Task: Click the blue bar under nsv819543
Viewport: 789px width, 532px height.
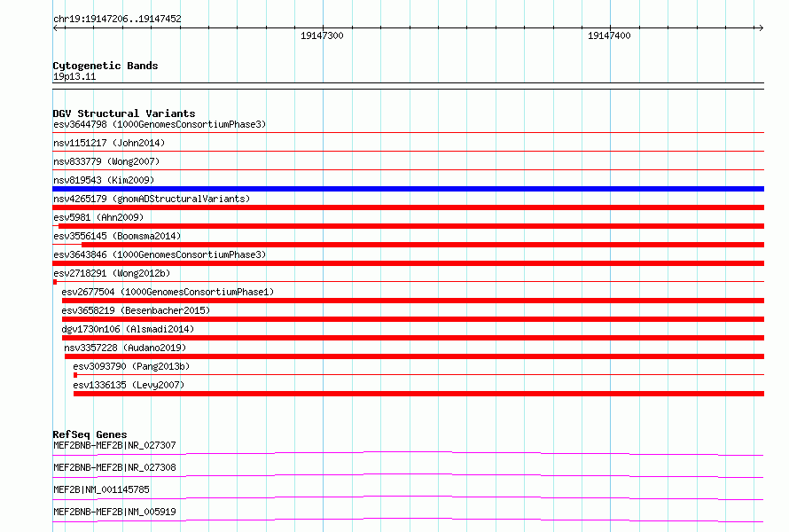Action: tap(408, 189)
